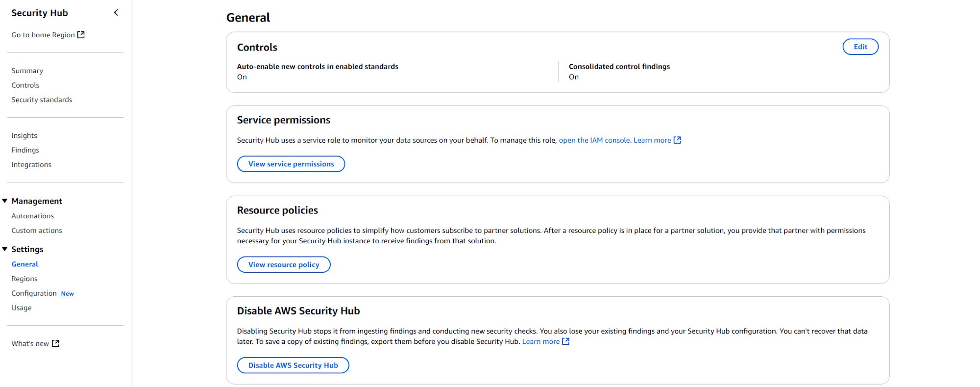Click Consolidated control findings label
Viewport: 980px width, 387px height.
[x=619, y=66]
